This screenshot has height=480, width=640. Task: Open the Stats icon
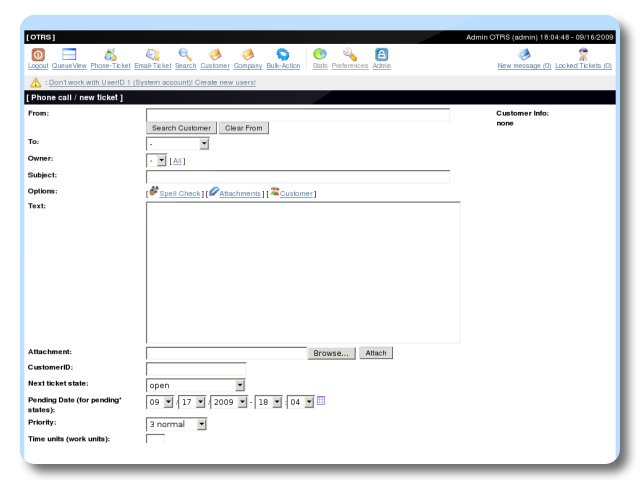click(319, 55)
